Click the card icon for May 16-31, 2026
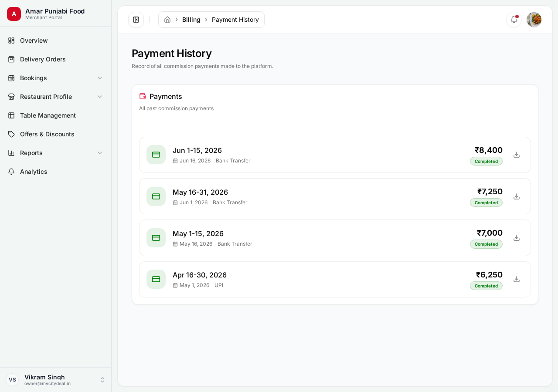 pyautogui.click(x=156, y=196)
